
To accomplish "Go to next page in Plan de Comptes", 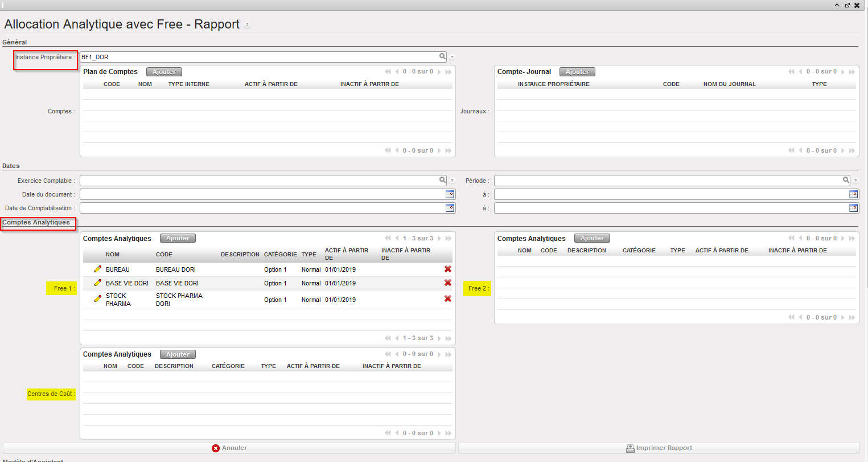I will coord(439,72).
